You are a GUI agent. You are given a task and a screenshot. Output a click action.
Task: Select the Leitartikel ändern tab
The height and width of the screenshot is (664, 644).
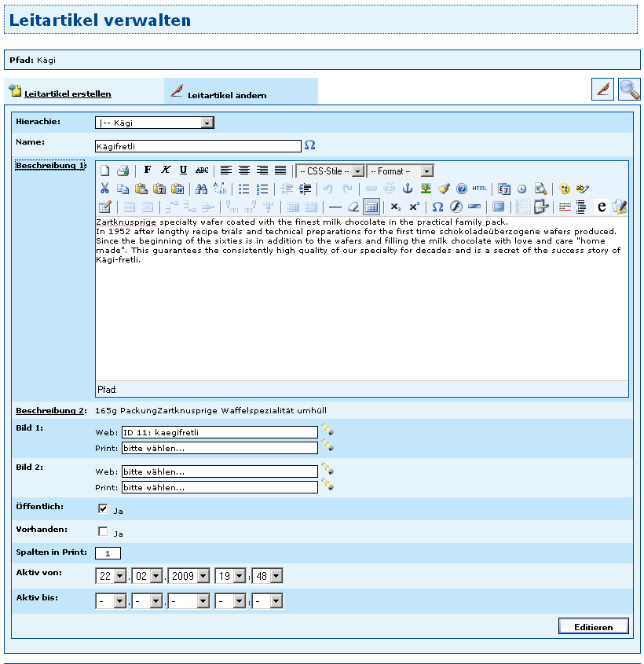[226, 95]
